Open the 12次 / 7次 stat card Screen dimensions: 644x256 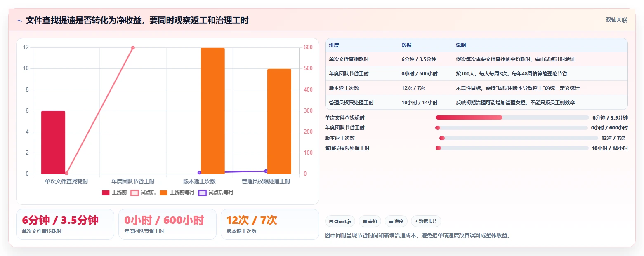(x=270, y=224)
